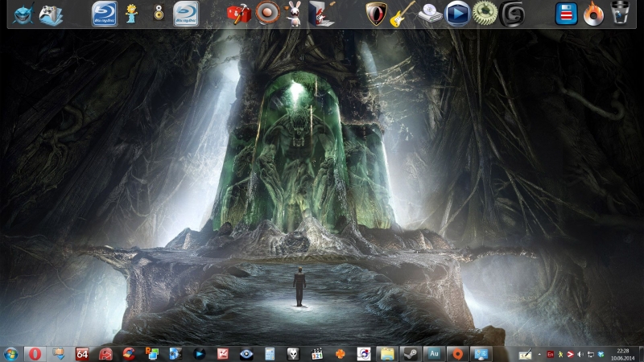The width and height of the screenshot is (644, 362).
Task: Open the network connection tray icon
Action: coord(591,354)
